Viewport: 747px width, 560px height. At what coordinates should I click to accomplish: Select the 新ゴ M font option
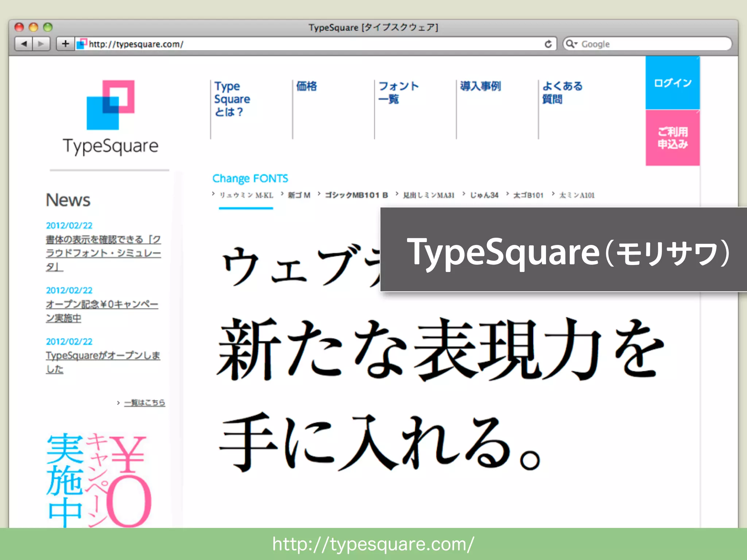click(299, 195)
